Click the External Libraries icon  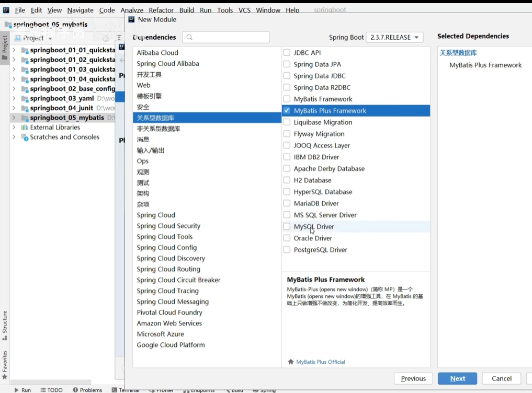(x=25, y=128)
